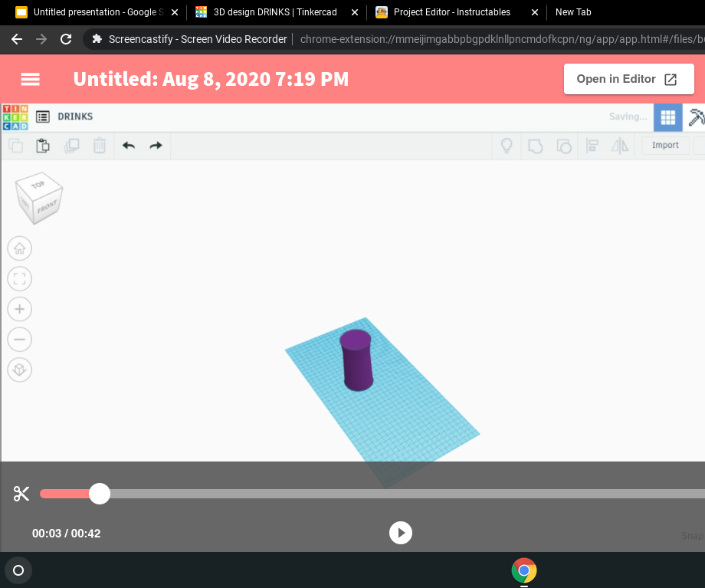Screen dimensions: 705x588
Task: Select the 3D design grid view icon
Action: click(x=667, y=117)
